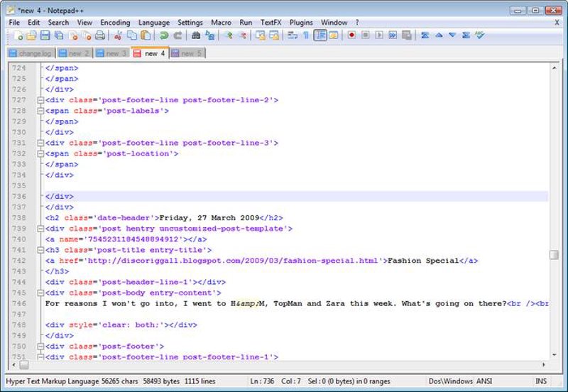Screen dimensions: 568x392
Task: Click 'Dos\Windows ANSI' in status bar
Action: coord(460,381)
